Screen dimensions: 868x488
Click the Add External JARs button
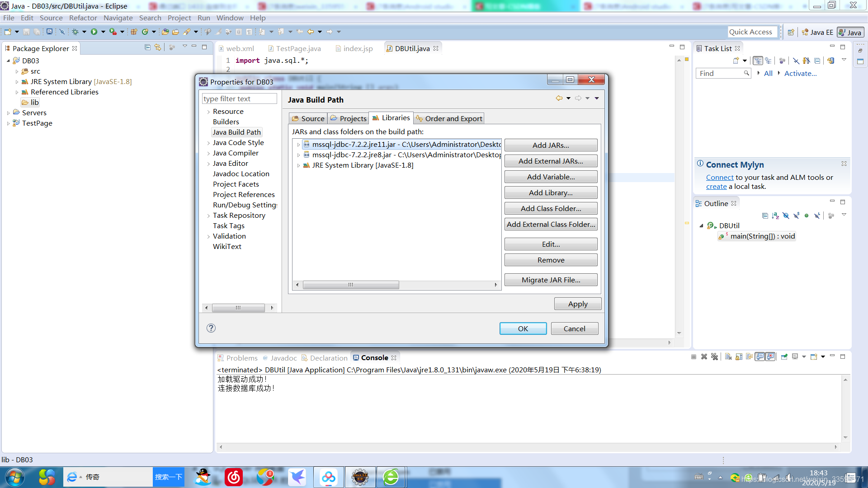point(551,161)
